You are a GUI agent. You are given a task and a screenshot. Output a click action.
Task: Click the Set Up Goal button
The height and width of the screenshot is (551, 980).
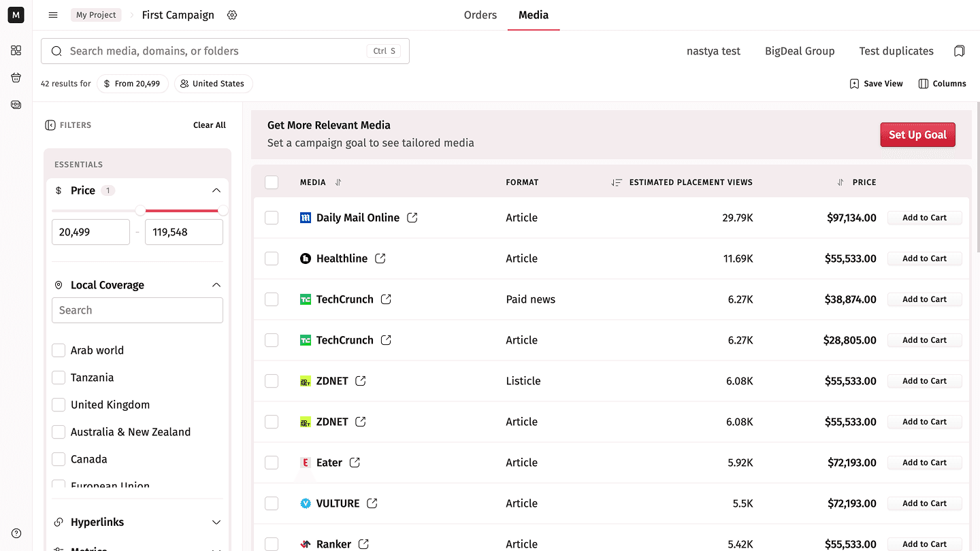pyautogui.click(x=917, y=135)
